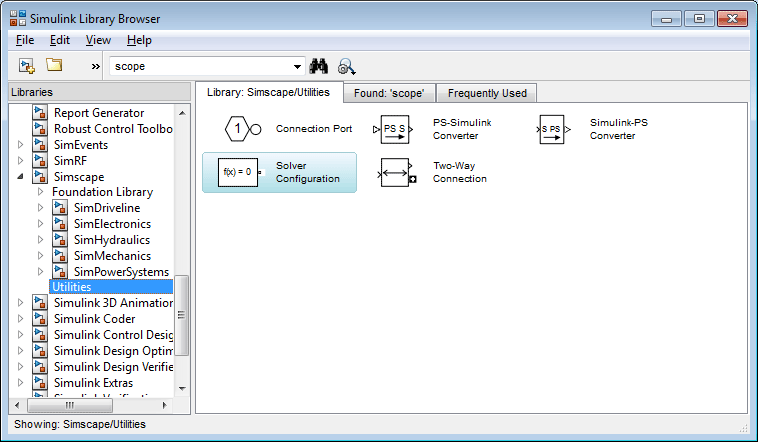Click the Simulink Design Optimization library icon
This screenshot has height=442, width=758.
pos(40,351)
